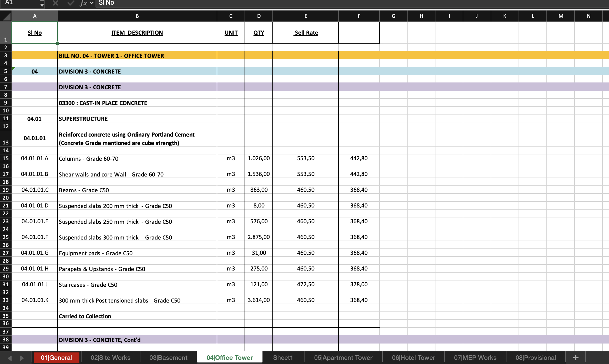Click the Sell Rate header cell

[306, 33]
